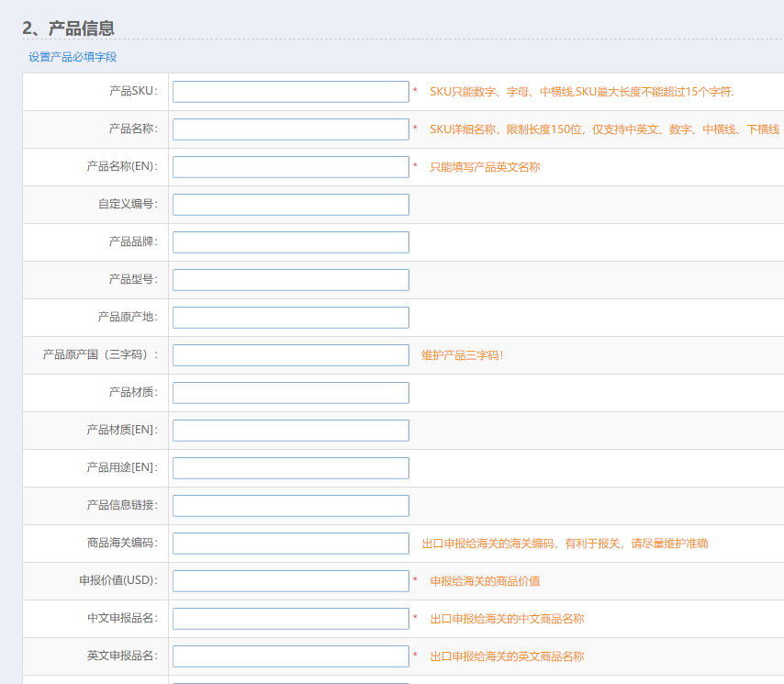Image resolution: width=784 pixels, height=684 pixels.
Task: Select the 产品信息链接 text box
Action: [x=289, y=505]
